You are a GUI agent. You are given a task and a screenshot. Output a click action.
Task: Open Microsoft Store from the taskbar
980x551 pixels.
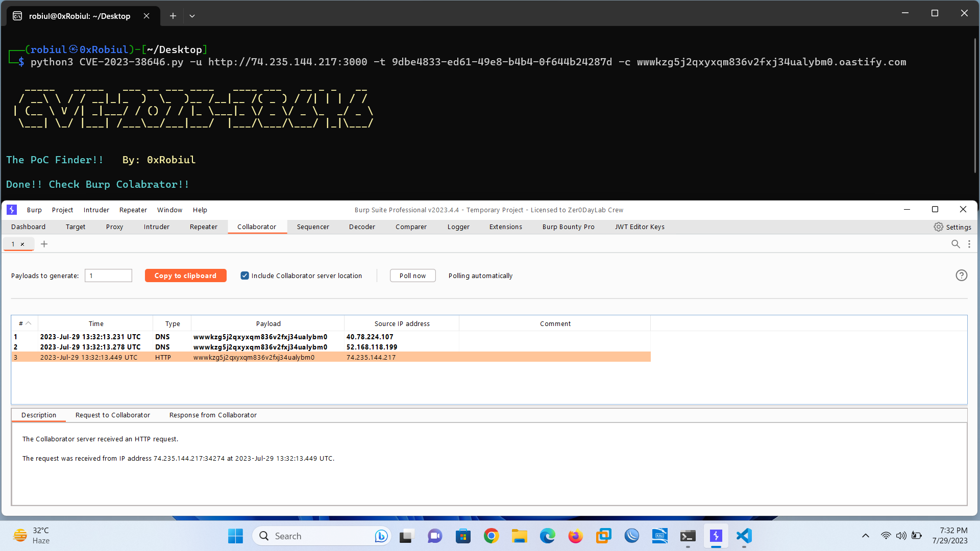click(463, 536)
